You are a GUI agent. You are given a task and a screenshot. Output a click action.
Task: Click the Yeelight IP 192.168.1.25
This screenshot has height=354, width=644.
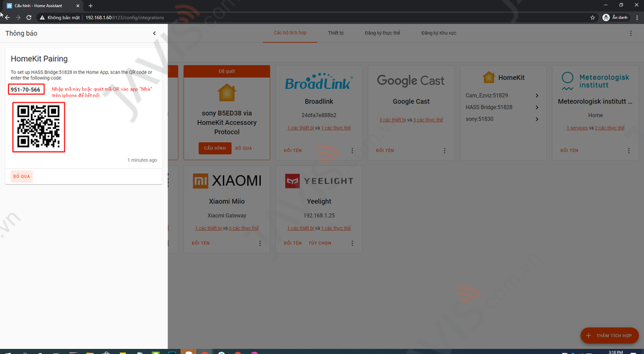tap(319, 216)
